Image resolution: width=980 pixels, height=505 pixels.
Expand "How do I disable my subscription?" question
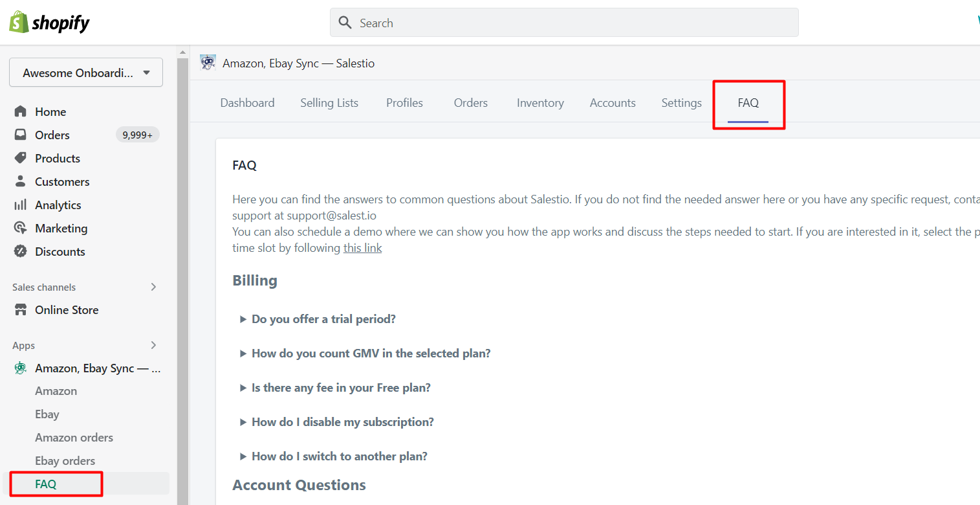pos(342,422)
